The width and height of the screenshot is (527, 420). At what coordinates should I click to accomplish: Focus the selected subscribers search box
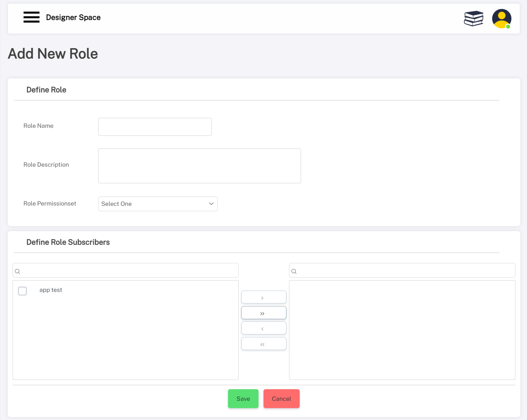[x=406, y=271]
